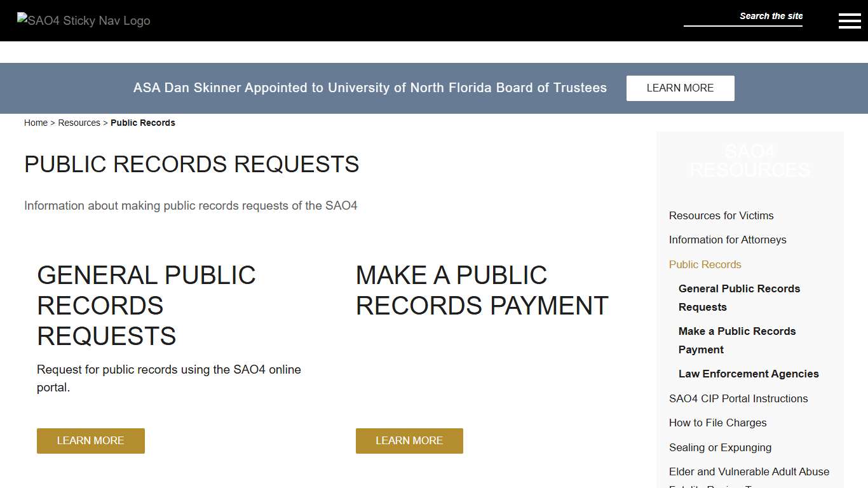The height and width of the screenshot is (488, 868).
Task: Open Information for Attorneys page
Action: [x=728, y=240]
